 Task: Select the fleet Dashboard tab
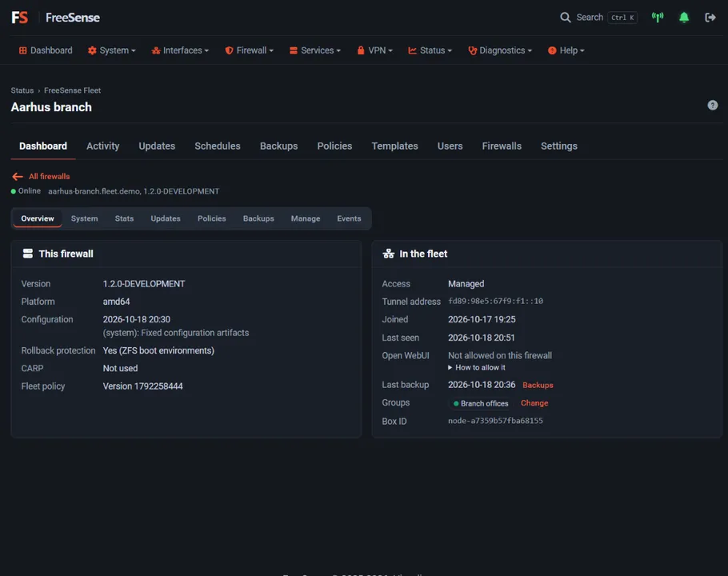click(x=43, y=146)
